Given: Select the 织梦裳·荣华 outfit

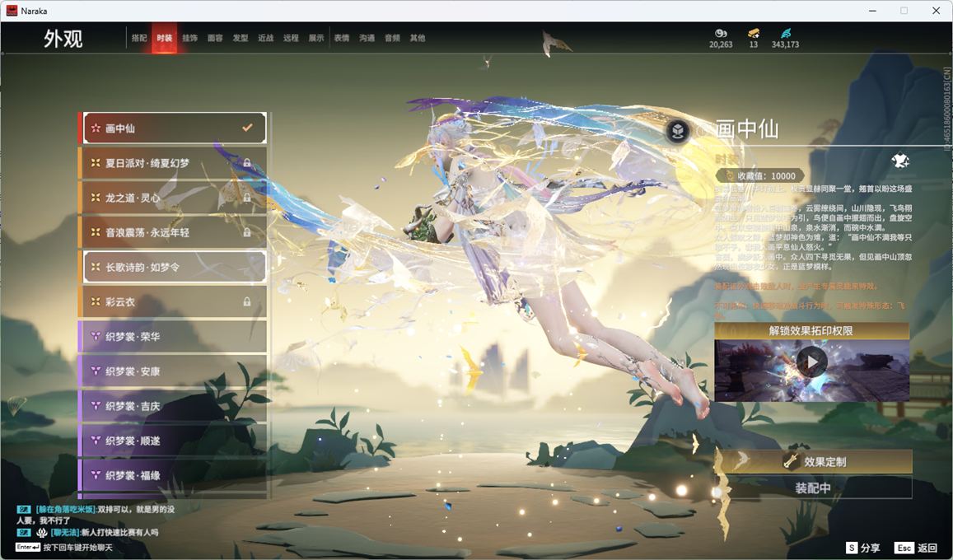Looking at the screenshot, I should click(x=173, y=336).
